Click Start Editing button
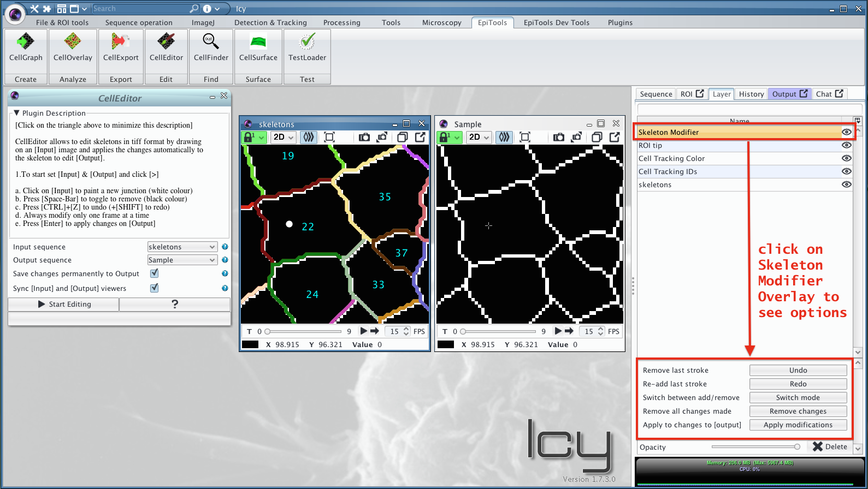This screenshot has height=489, width=868. (64, 304)
